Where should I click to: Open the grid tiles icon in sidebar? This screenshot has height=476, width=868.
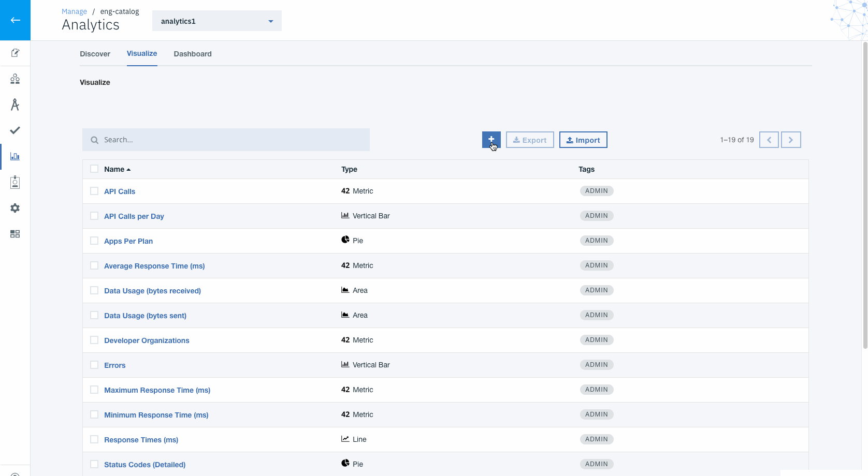pyautogui.click(x=15, y=234)
